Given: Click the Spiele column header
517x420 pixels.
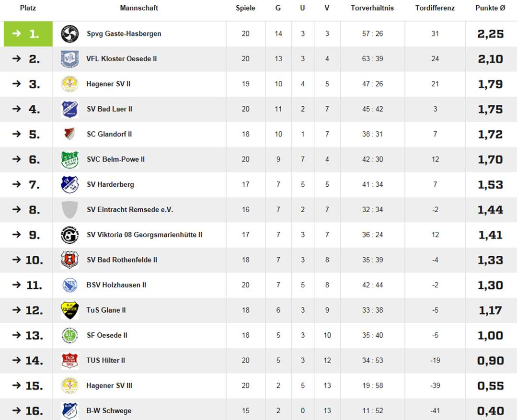Looking at the screenshot, I should coord(245,8).
